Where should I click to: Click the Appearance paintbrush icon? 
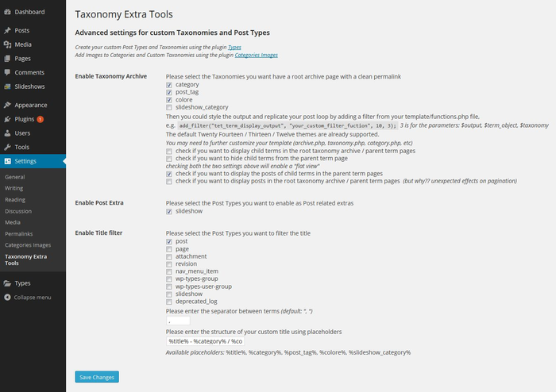[x=7, y=106]
